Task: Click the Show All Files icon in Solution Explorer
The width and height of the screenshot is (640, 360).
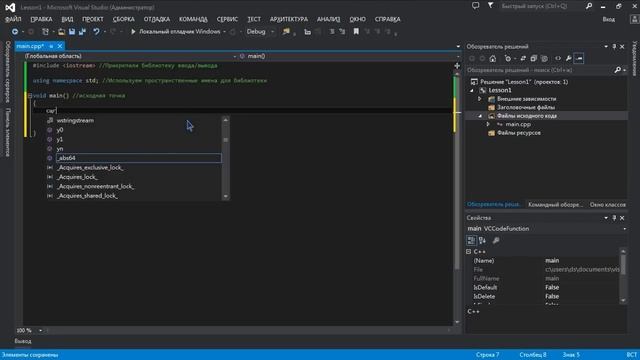Action: click(544, 58)
